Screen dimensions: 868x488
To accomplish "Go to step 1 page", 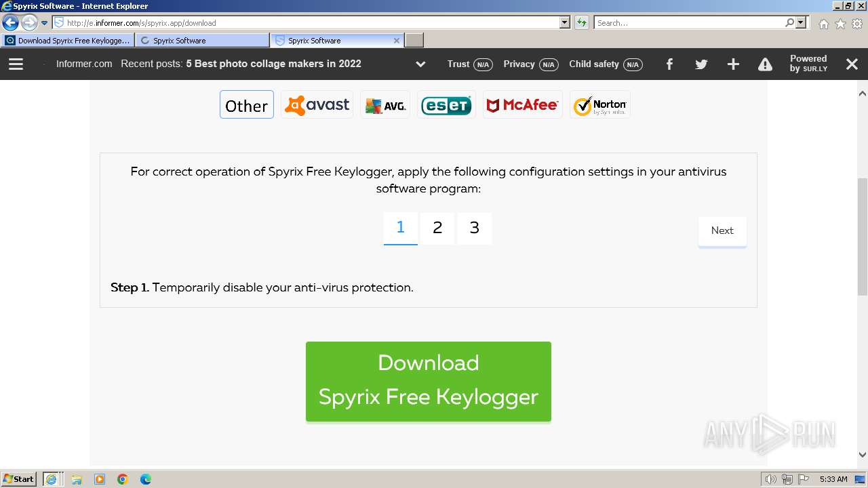I will tap(401, 228).
